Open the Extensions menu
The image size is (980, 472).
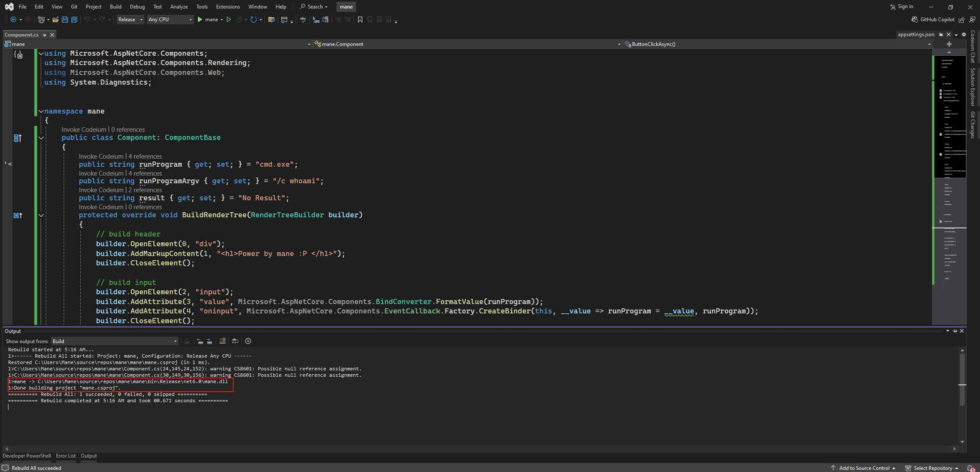pyautogui.click(x=228, y=7)
